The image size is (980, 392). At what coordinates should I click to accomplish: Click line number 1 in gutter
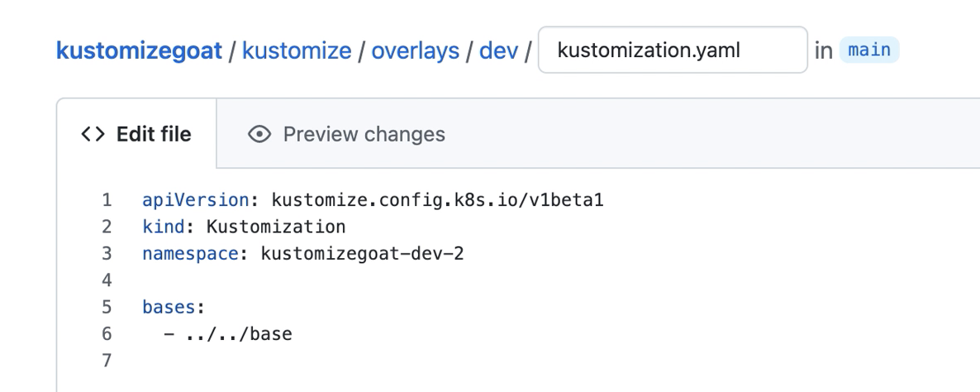point(107,200)
